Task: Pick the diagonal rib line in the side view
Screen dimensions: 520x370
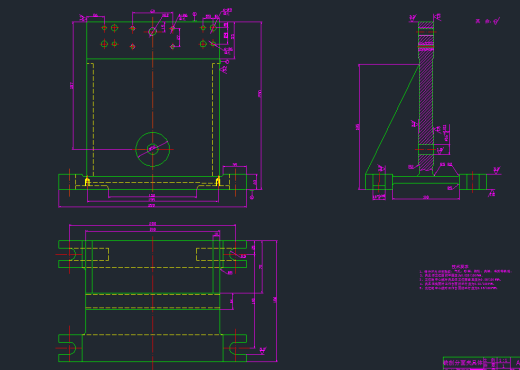Action: coord(392,119)
